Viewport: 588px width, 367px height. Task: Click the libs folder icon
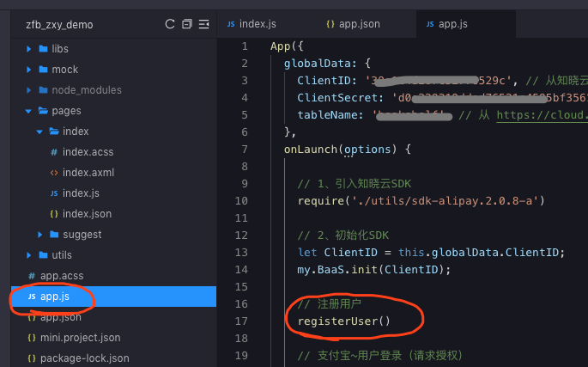coord(44,49)
